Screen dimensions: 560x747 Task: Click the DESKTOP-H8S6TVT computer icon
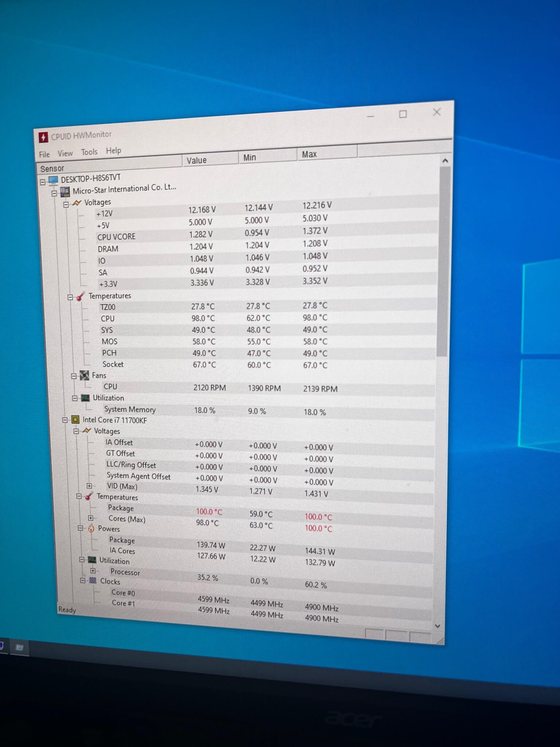(53, 180)
